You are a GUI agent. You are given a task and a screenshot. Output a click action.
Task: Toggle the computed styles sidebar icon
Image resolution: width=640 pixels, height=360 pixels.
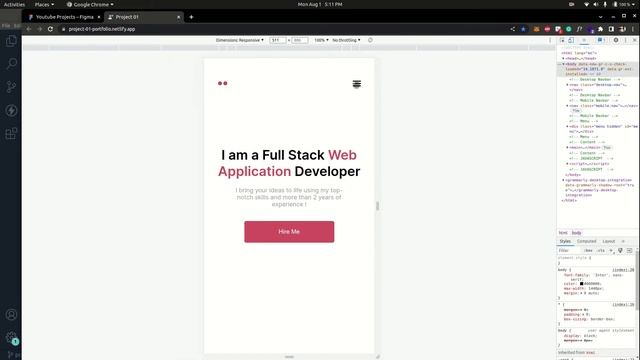pos(629,251)
